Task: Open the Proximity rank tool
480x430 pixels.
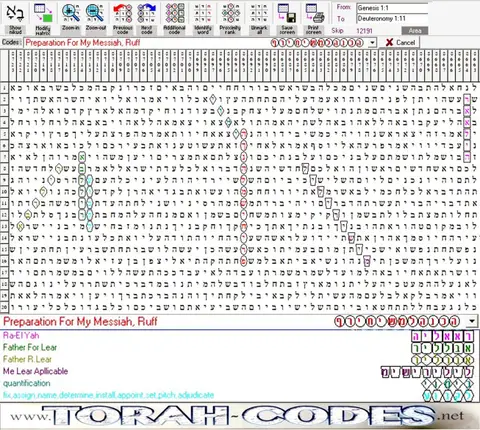Action: (230, 18)
